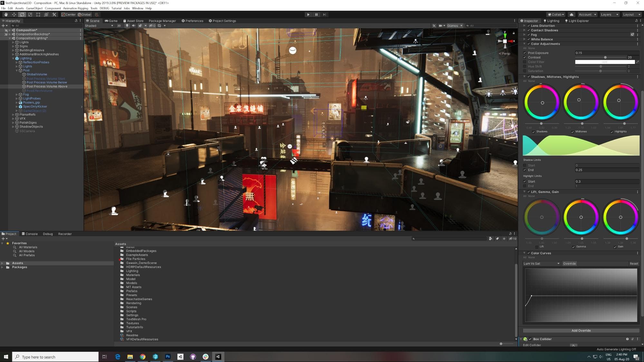The image size is (644, 362).
Task: Open the Layers dropdown
Action: (610, 14)
